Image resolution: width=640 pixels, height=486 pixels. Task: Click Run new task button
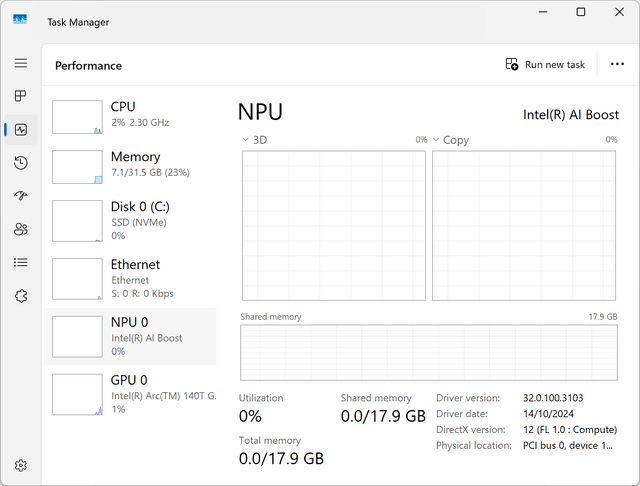point(545,64)
